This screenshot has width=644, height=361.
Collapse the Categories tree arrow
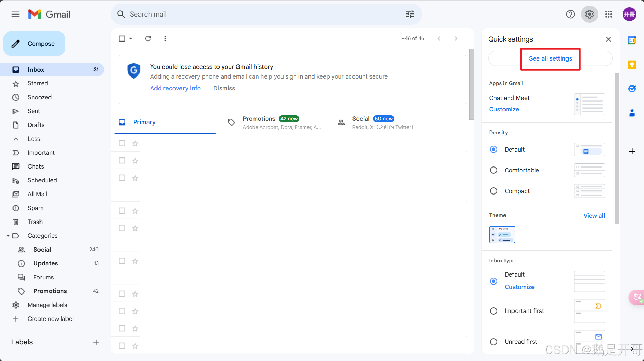click(x=8, y=236)
